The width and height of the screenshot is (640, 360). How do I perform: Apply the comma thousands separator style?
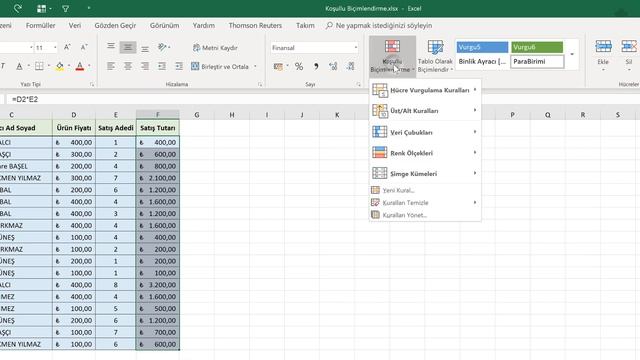[x=316, y=66]
